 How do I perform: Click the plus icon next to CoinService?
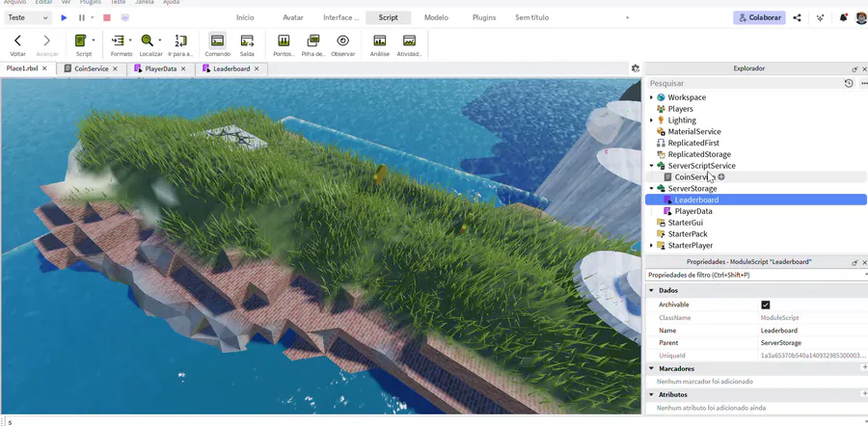pos(721,177)
